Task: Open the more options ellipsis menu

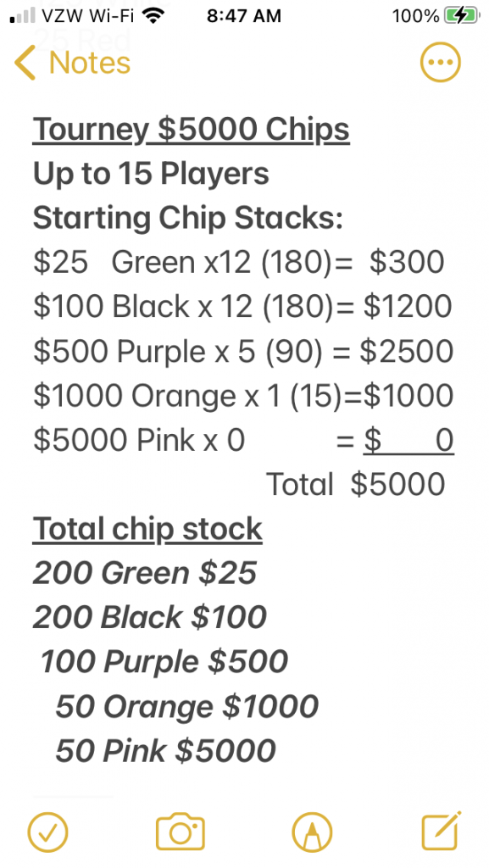Action: point(441,62)
